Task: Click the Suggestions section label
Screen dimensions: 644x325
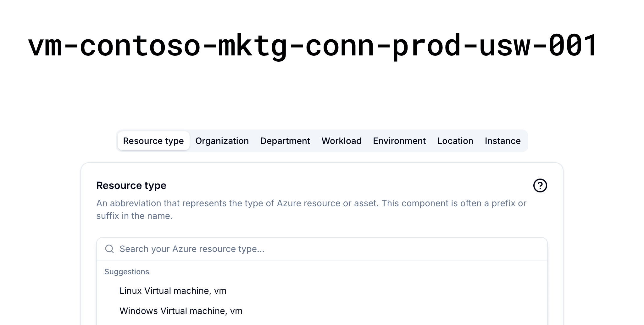Action: point(127,271)
